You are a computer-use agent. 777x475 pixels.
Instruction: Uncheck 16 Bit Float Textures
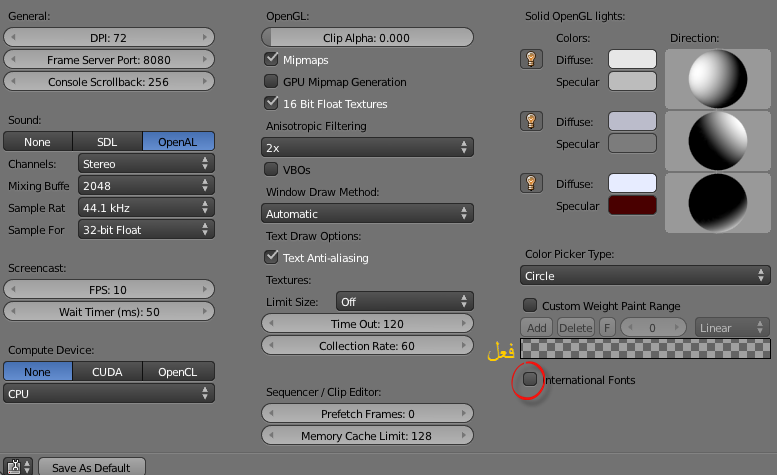(271, 103)
